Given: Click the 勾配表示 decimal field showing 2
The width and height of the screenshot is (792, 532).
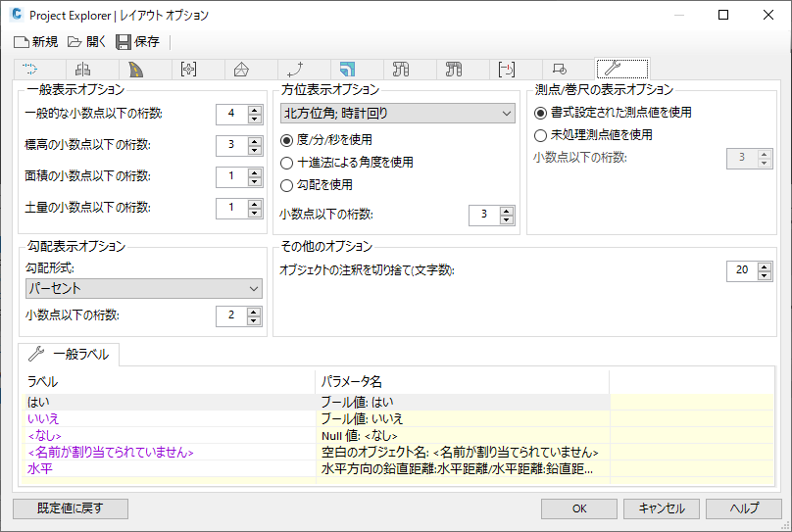Looking at the screenshot, I should coord(231,316).
